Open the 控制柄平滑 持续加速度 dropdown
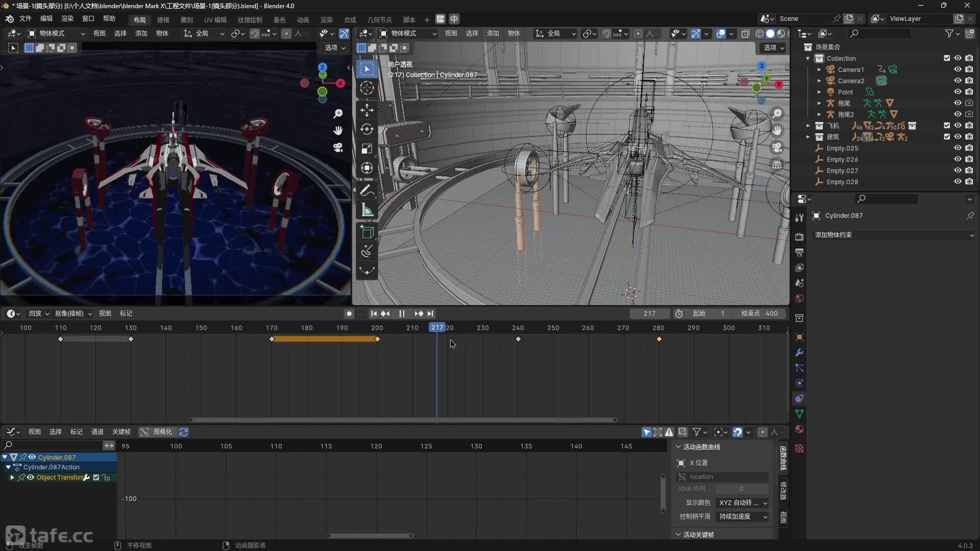The width and height of the screenshot is (980, 551). pos(743,517)
